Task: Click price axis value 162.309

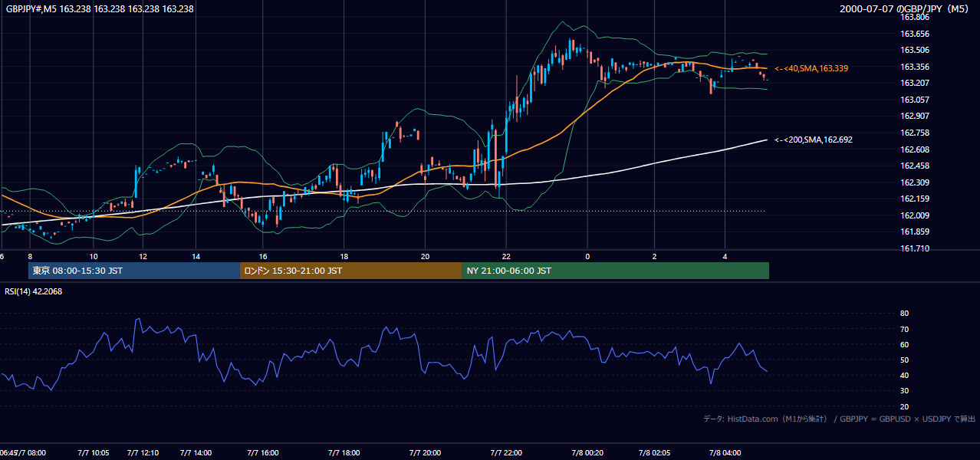Action: [916, 182]
